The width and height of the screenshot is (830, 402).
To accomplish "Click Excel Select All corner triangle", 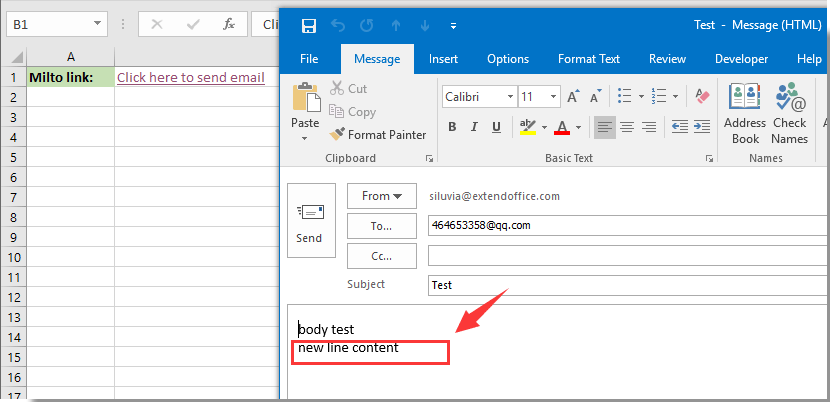I will pos(16,57).
